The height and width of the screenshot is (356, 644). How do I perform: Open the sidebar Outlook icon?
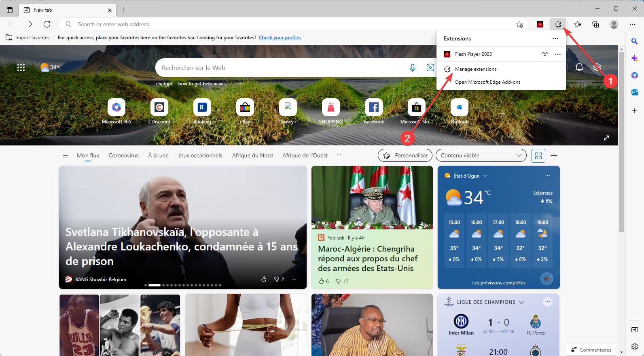point(635,92)
